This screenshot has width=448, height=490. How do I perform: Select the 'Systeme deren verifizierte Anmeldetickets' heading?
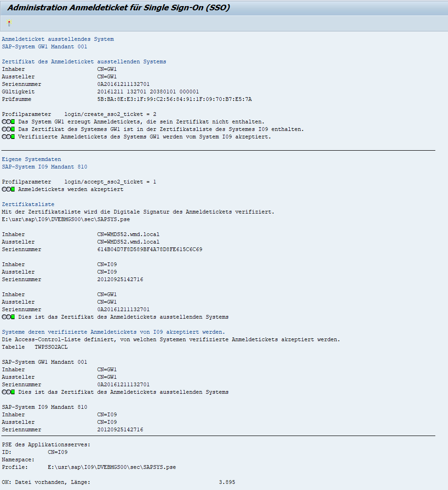[113, 332]
